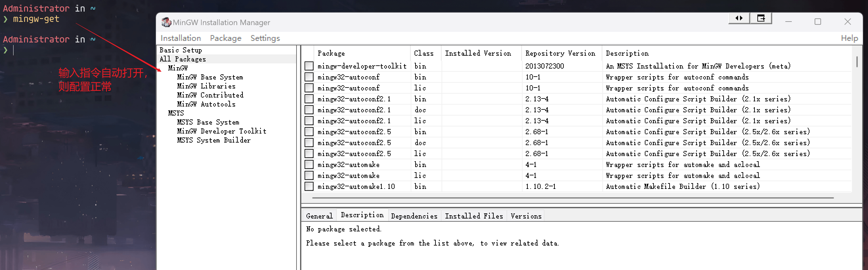Switch to the Description tab

362,215
